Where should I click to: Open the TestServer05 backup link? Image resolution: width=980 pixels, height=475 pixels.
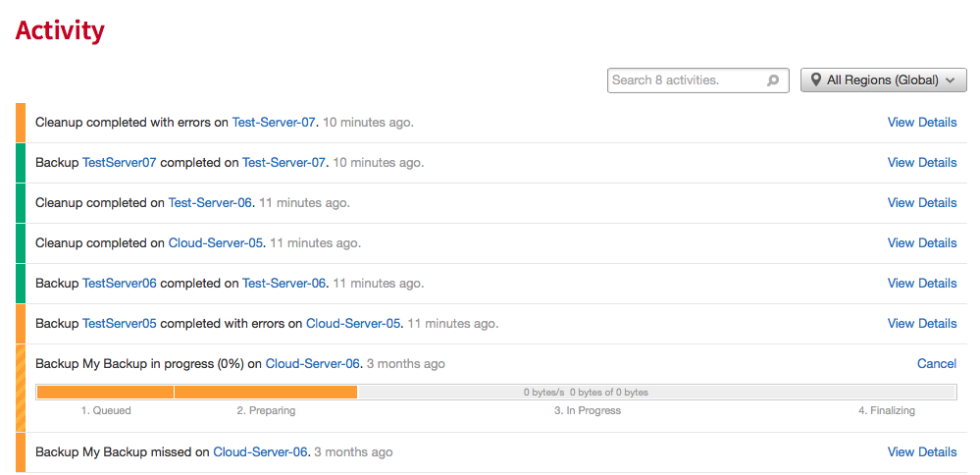119,324
